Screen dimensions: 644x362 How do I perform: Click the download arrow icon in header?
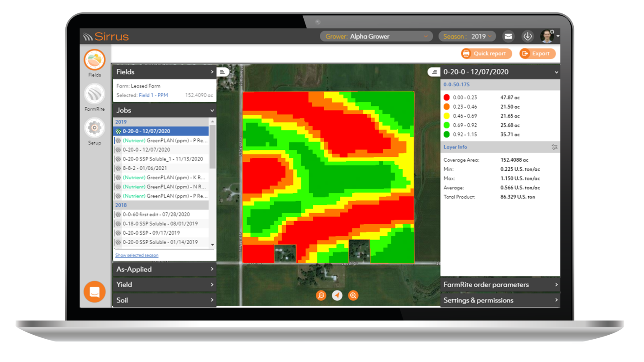528,37
